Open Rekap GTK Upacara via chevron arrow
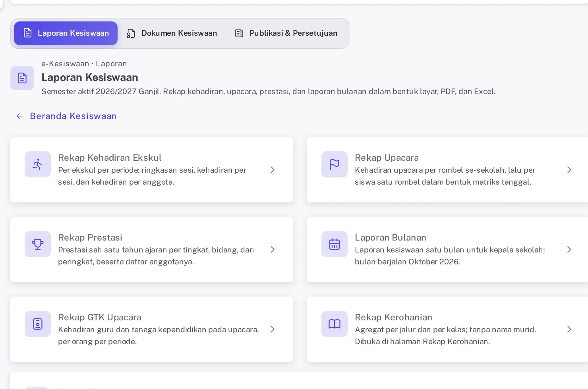 (273, 329)
